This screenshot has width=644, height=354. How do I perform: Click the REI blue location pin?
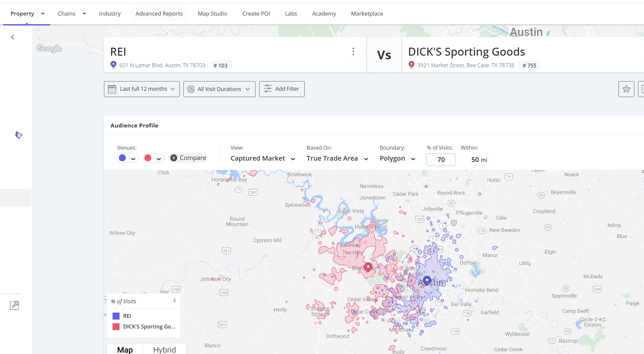[113, 65]
